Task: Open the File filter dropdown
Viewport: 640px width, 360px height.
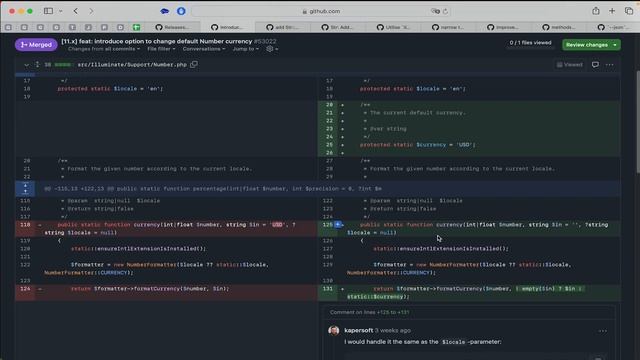Action: [161, 49]
